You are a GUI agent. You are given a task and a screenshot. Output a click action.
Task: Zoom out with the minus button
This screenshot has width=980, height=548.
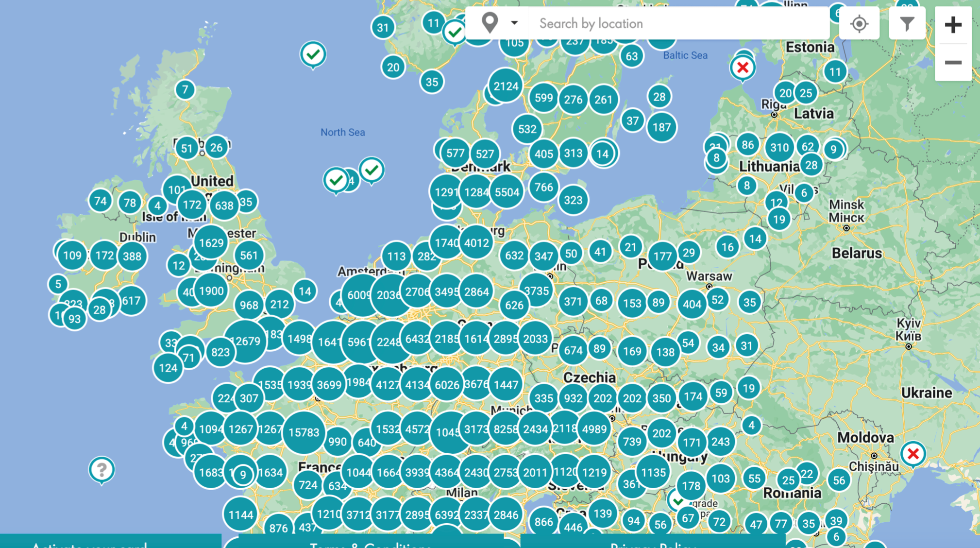pyautogui.click(x=953, y=63)
